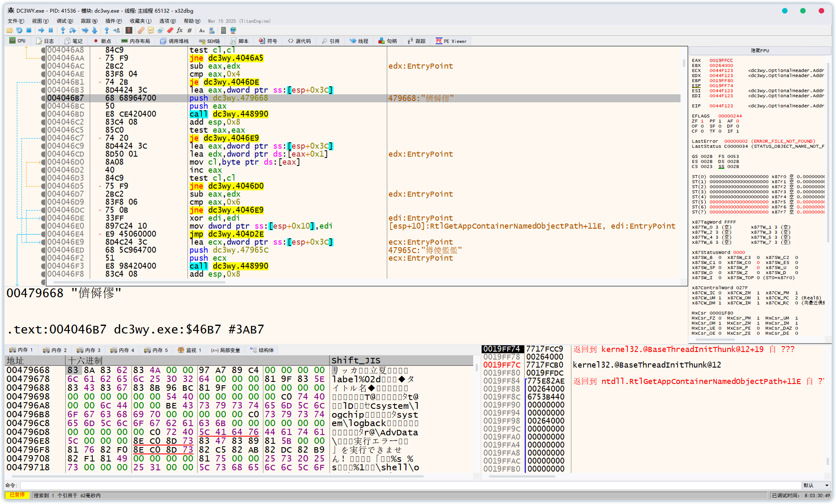This screenshot has height=504, width=836.
Task: Click the Pause execution icon
Action: click(51, 30)
